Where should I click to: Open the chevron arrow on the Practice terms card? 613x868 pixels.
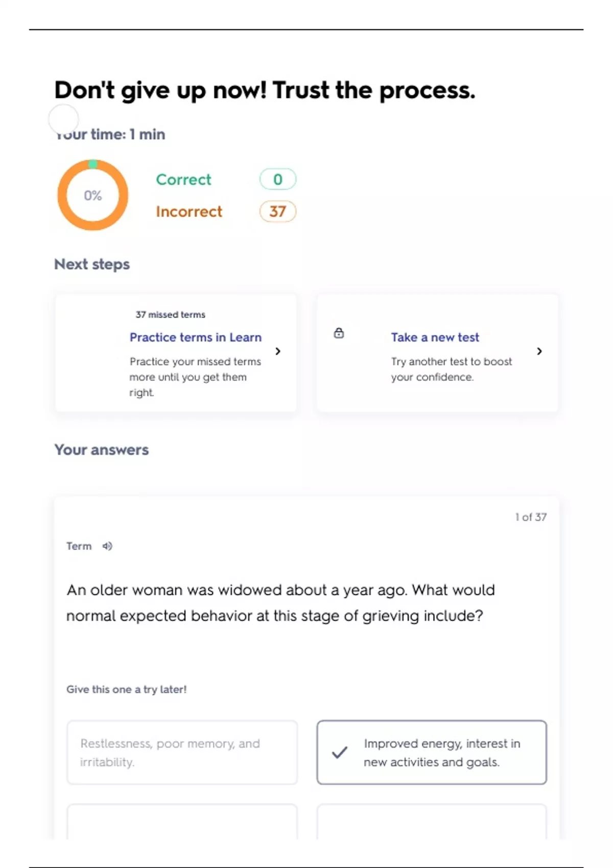(278, 351)
